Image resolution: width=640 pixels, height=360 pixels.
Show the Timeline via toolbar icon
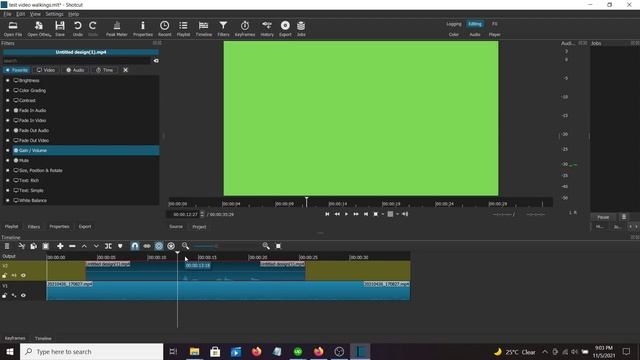click(x=203, y=29)
